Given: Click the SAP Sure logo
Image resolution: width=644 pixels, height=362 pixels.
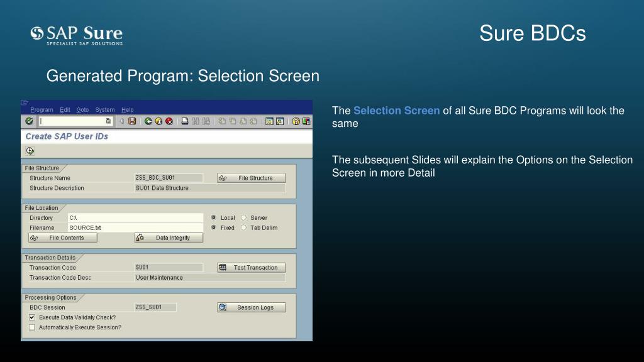Looking at the screenshot, I should click(x=76, y=35).
